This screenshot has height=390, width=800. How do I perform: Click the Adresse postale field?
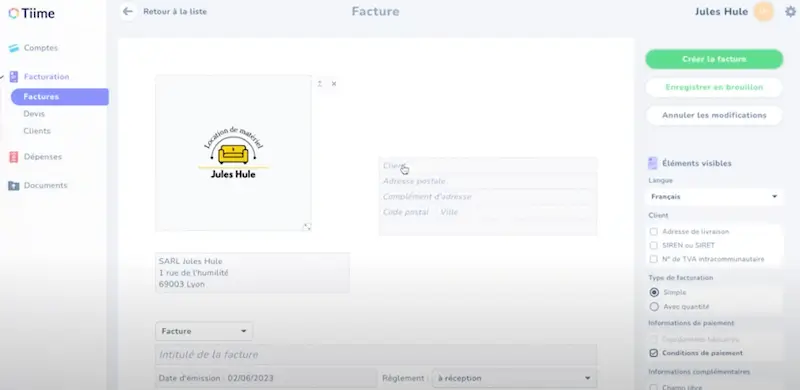488,181
